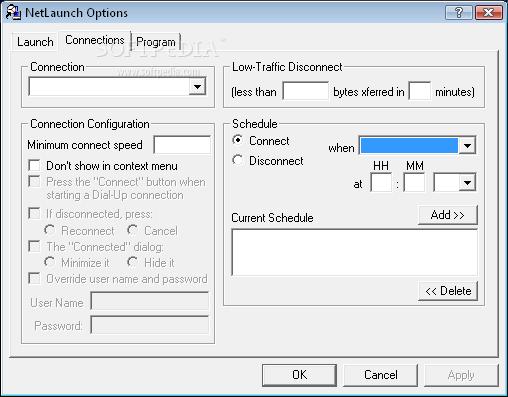Screen dimensions: 508x397
Task: Click the Minimum connect speed field
Action: [x=182, y=145]
